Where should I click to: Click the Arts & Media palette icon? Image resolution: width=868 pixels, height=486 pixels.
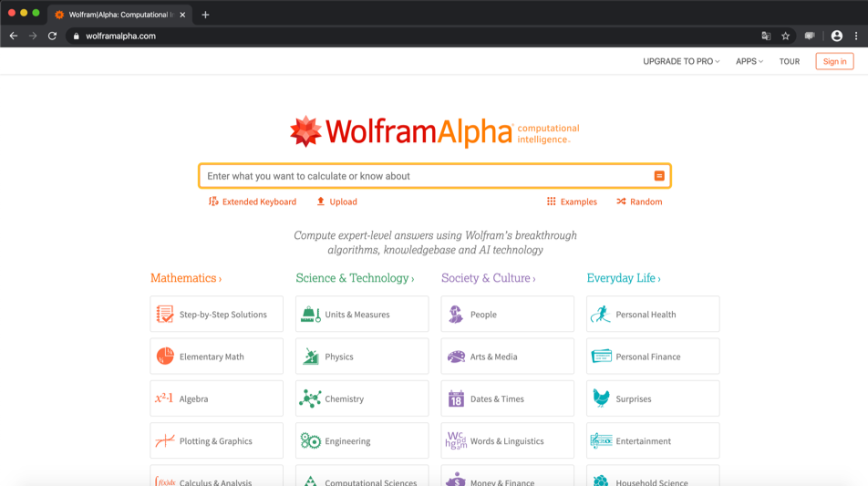point(456,356)
